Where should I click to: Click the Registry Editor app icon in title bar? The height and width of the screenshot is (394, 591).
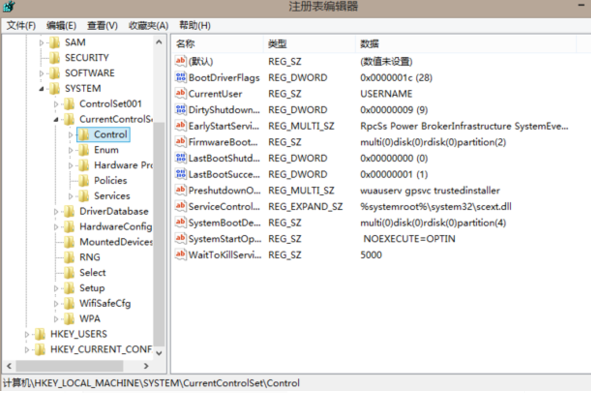(8, 6)
